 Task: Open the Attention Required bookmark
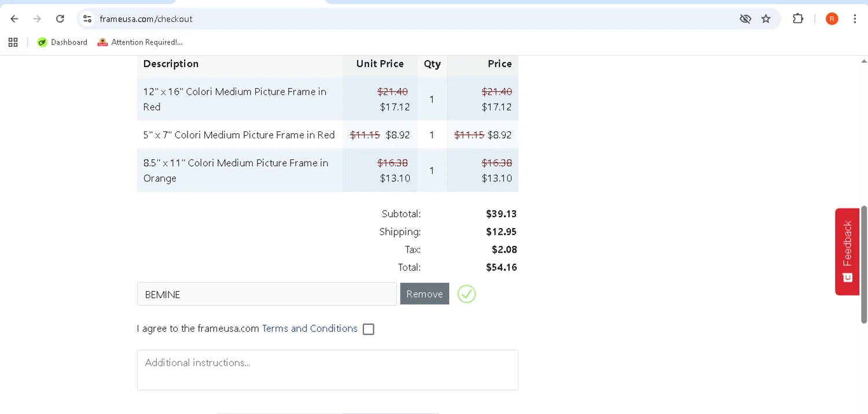point(140,42)
